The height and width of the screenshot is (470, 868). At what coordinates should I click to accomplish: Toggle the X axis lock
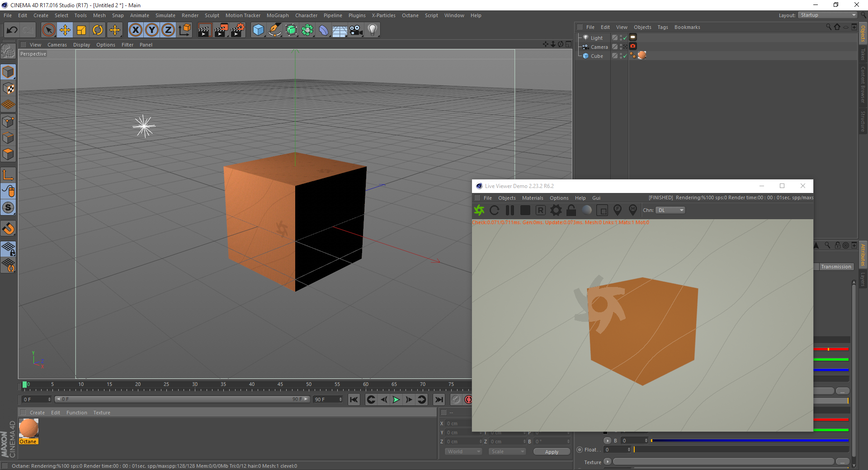point(135,30)
